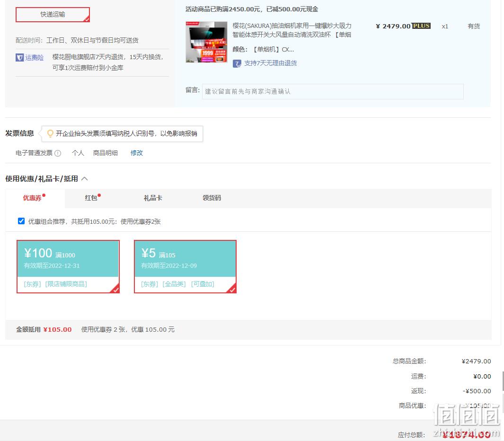Click the 留言 message input field
Viewport: 504px width, 441px height.
point(333,91)
